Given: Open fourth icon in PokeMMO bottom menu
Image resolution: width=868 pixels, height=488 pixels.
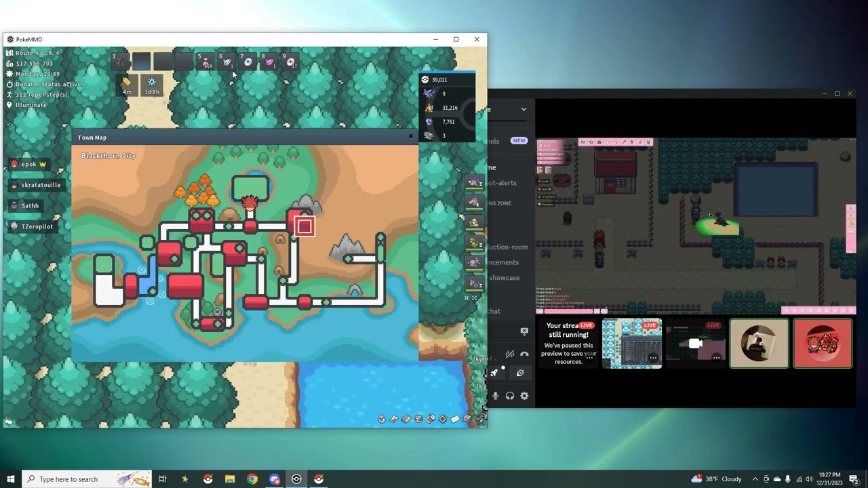Looking at the screenshot, I should 418,419.
